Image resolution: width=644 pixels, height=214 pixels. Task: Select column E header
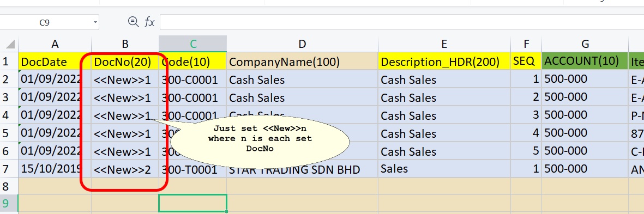click(x=444, y=44)
